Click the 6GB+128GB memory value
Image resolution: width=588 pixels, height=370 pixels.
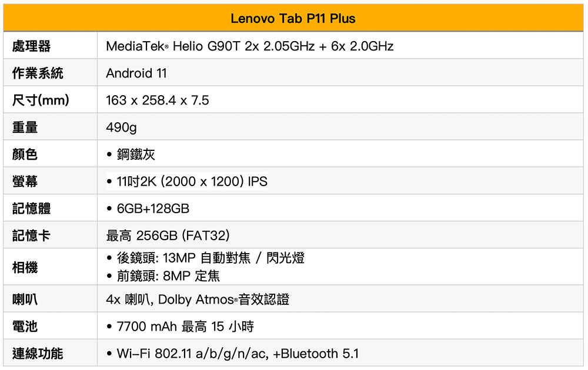[x=153, y=208]
